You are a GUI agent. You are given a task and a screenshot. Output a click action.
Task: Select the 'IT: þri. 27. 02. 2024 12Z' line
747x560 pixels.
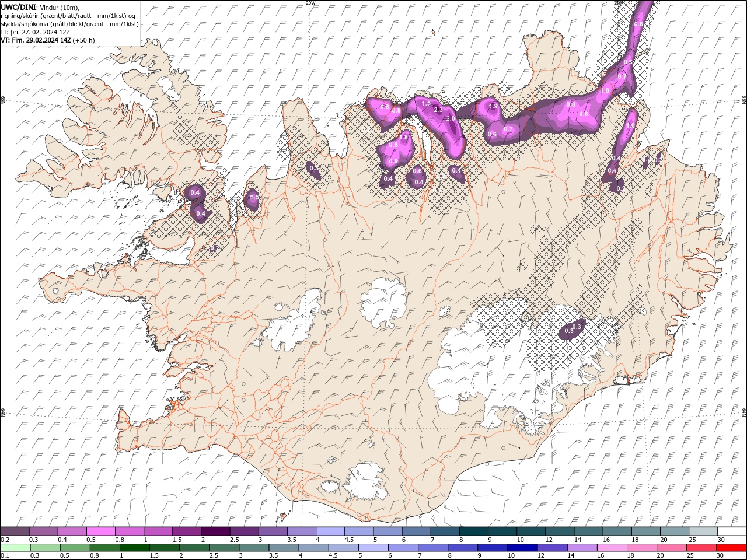(x=36, y=32)
